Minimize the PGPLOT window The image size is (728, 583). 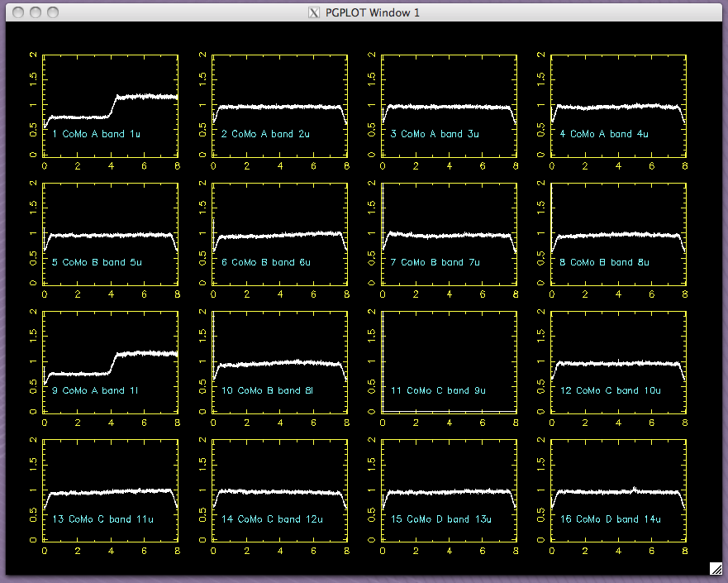35,12
